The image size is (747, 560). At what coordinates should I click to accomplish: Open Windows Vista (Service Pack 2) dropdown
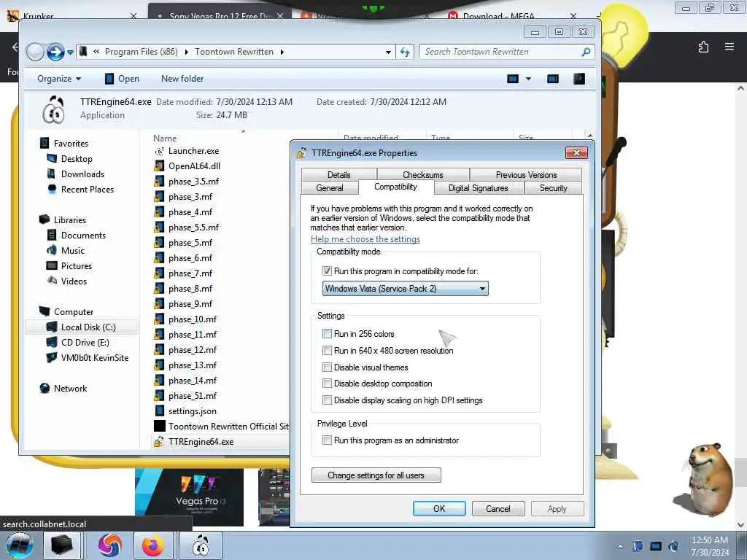405,289
